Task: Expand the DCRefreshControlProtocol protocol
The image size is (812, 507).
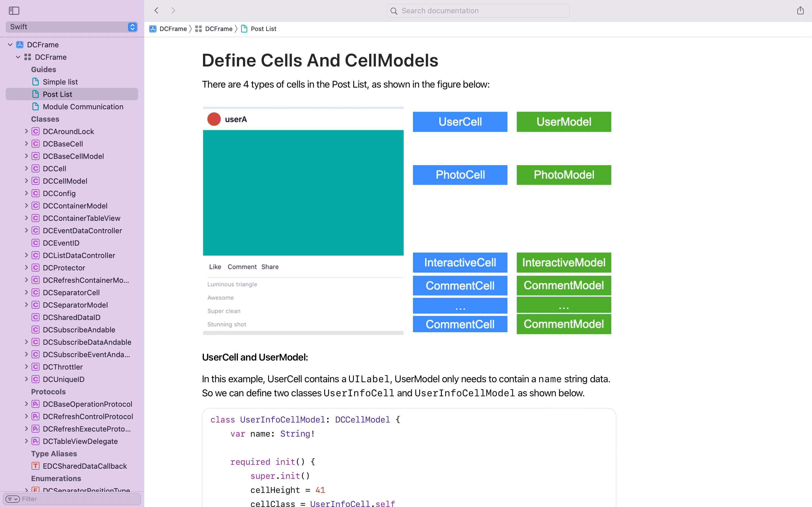Action: 27,417
